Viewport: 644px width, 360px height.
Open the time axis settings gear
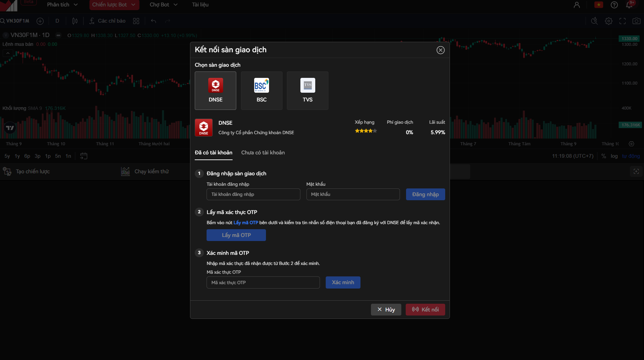click(x=632, y=144)
